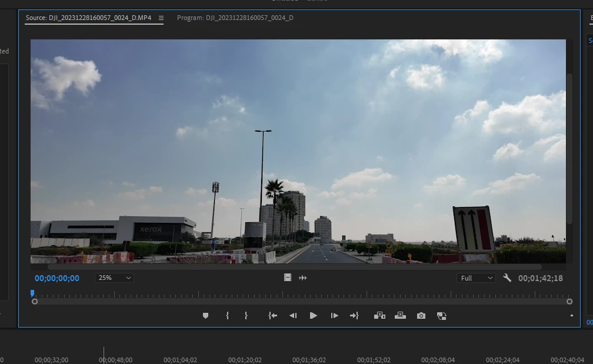This screenshot has width=593, height=364.
Task: Toggle the comparison view icon
Action: tap(441, 316)
